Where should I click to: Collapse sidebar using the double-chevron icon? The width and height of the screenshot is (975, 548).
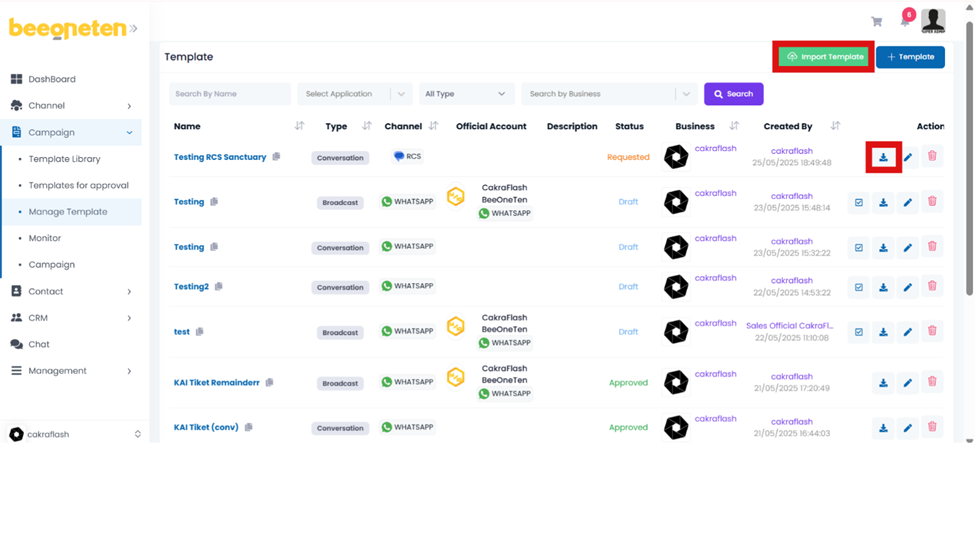[134, 29]
